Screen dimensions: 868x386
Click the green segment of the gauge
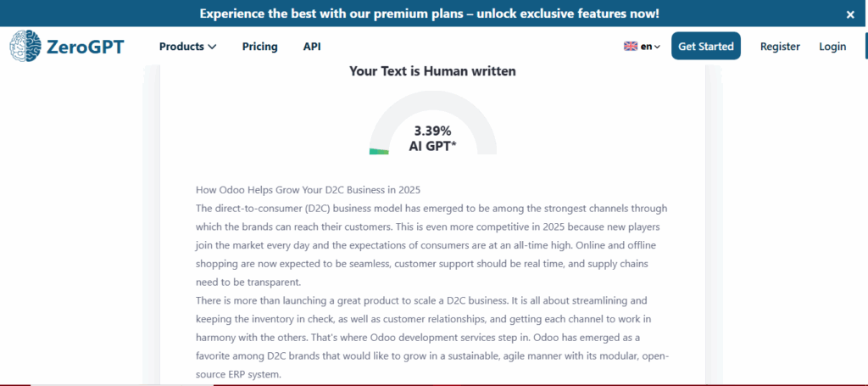379,151
